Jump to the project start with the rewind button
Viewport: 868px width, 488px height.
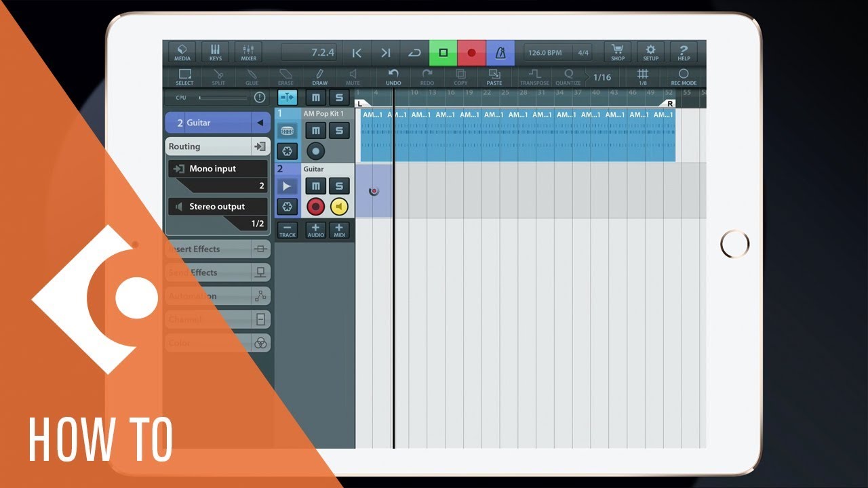pos(357,53)
